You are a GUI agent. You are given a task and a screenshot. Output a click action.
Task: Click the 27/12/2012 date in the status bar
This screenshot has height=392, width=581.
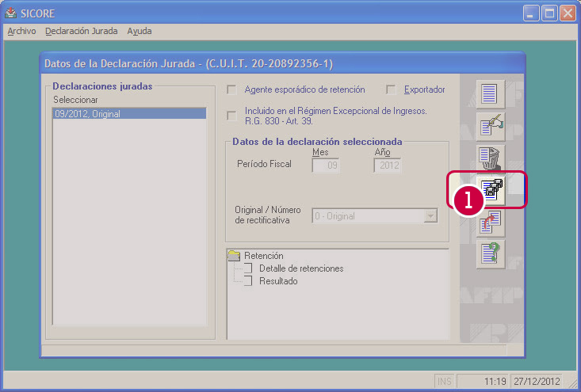[537, 381]
